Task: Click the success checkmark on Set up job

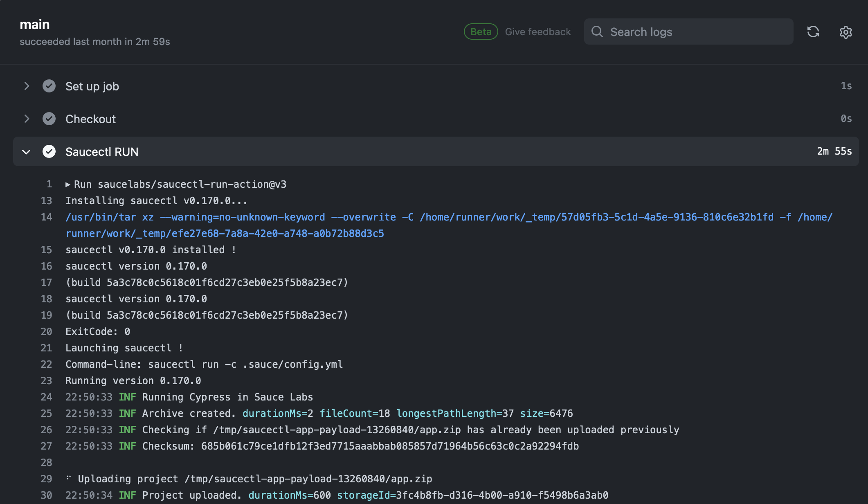Action: pyautogui.click(x=49, y=86)
